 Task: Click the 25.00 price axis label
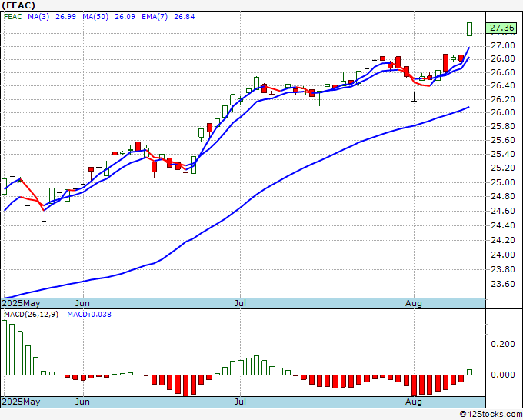tap(503, 182)
